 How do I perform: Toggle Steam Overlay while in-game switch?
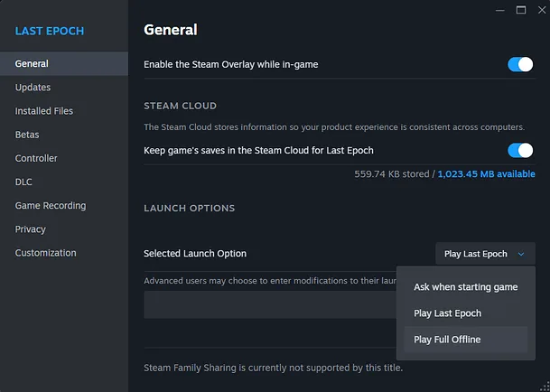tap(520, 64)
